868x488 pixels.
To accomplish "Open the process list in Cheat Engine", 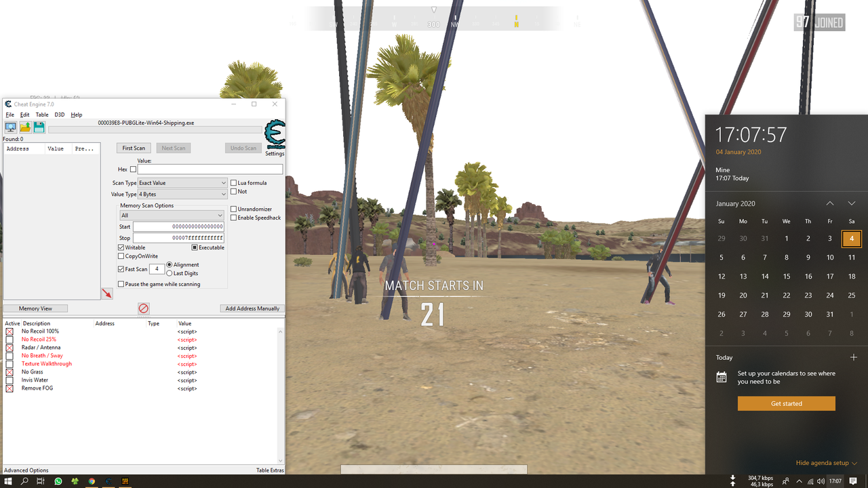I will [x=11, y=127].
